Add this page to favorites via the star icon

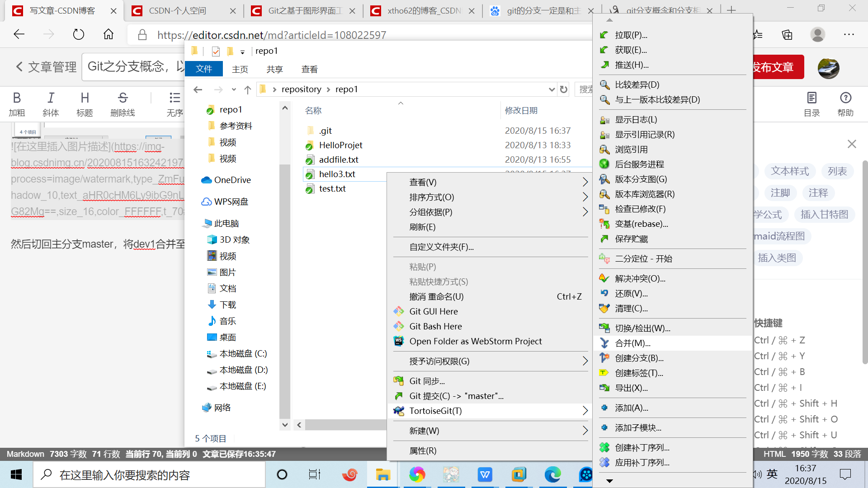(758, 34)
